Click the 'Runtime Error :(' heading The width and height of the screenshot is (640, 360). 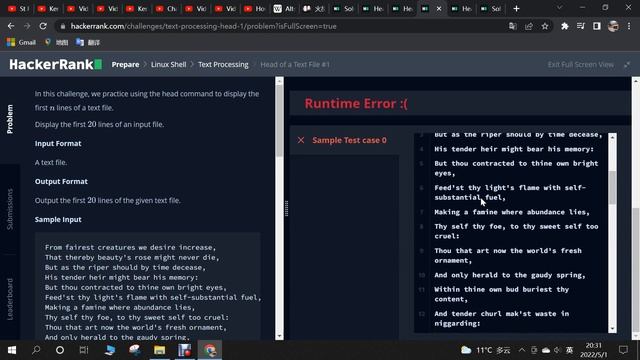tap(356, 103)
